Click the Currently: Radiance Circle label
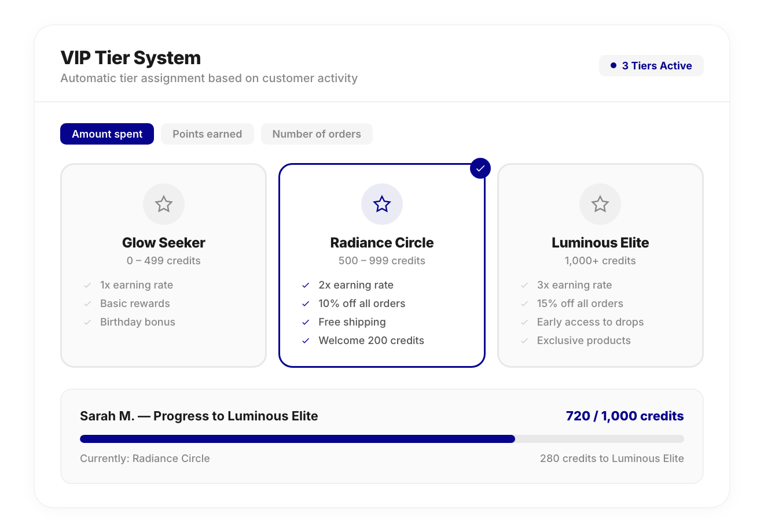Image resolution: width=764 pixels, height=532 pixels. tap(145, 458)
